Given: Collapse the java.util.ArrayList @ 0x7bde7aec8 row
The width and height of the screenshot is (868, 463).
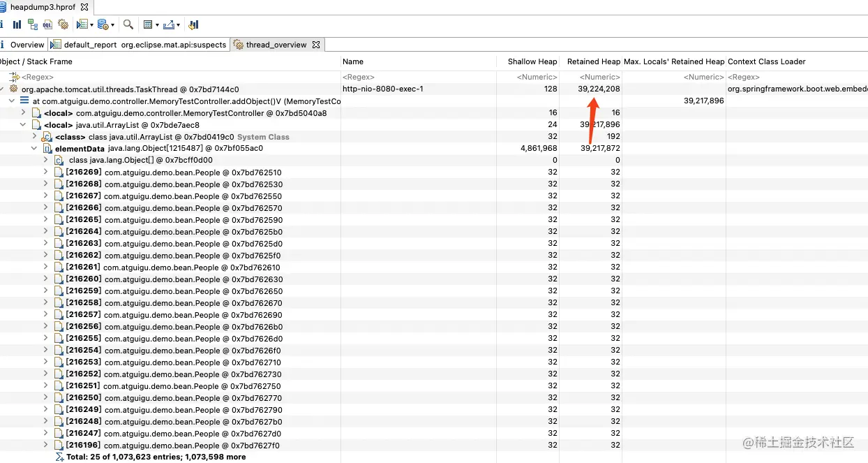Looking at the screenshot, I should (x=23, y=125).
